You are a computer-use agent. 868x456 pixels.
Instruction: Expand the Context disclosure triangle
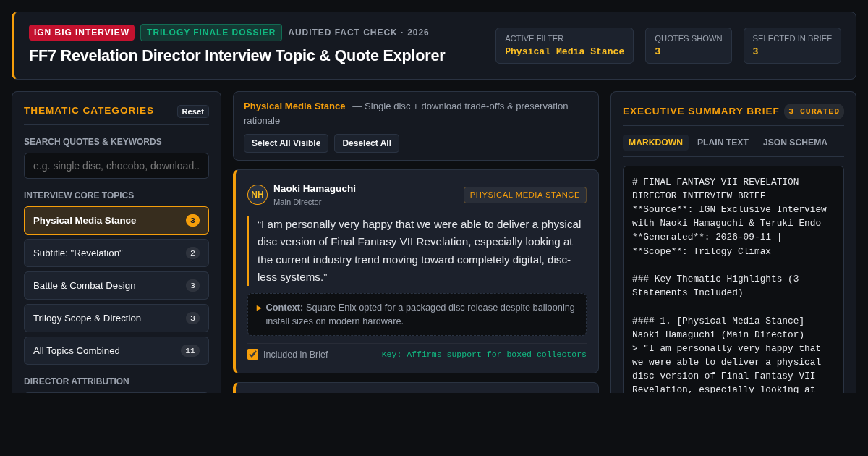coord(259,308)
